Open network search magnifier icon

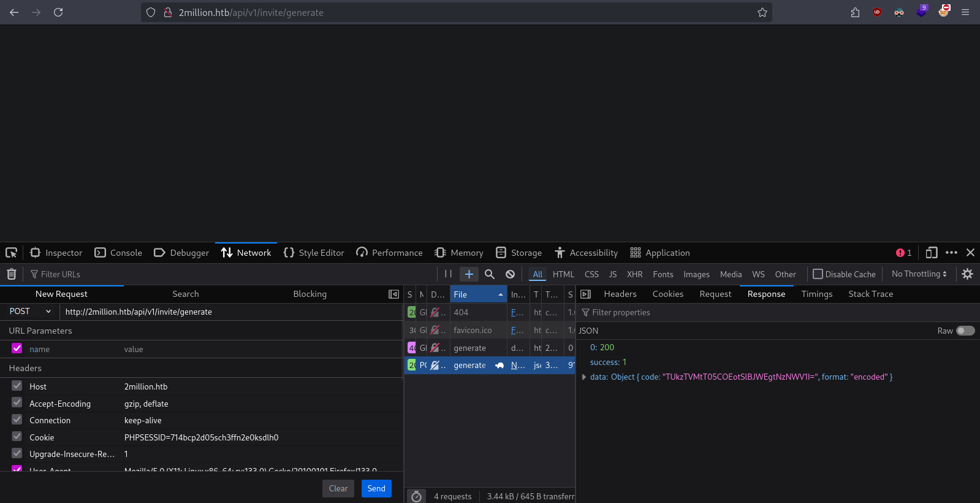pyautogui.click(x=490, y=274)
